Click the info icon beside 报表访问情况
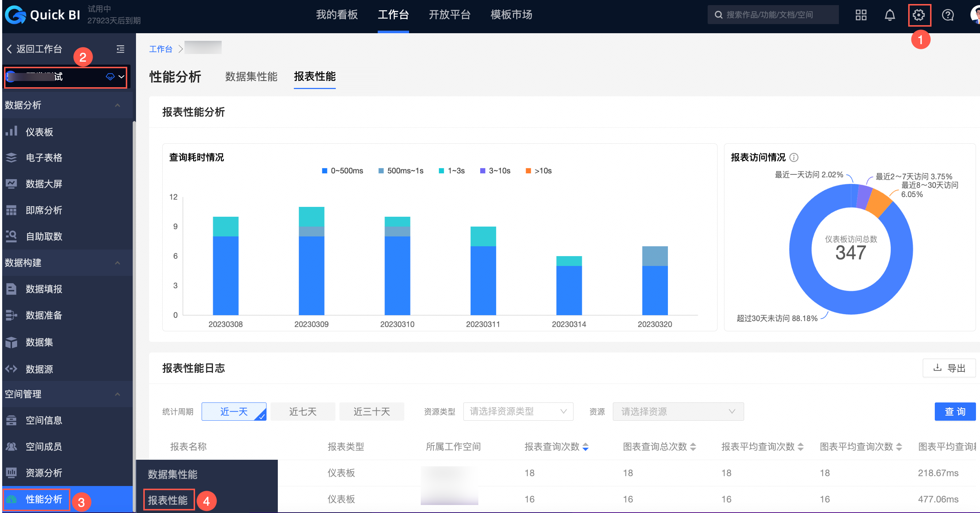 click(794, 157)
